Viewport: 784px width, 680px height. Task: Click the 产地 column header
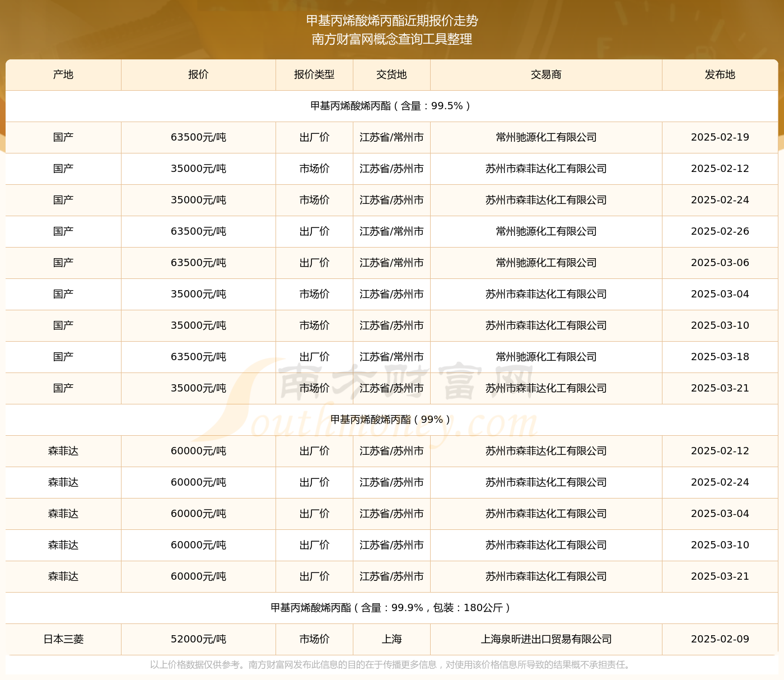(x=63, y=74)
